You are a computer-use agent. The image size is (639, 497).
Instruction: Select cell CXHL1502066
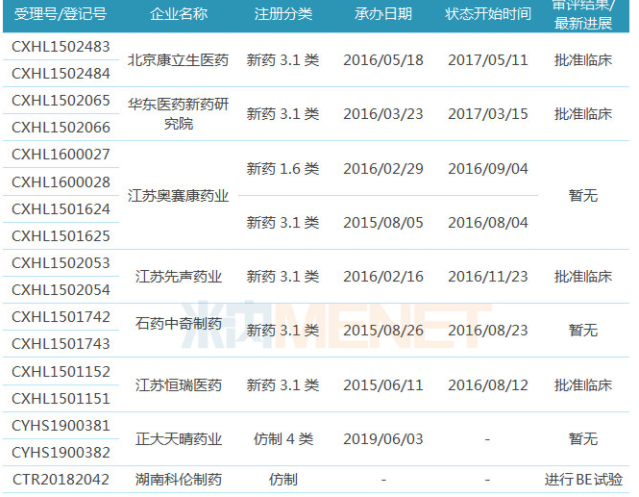61,128
